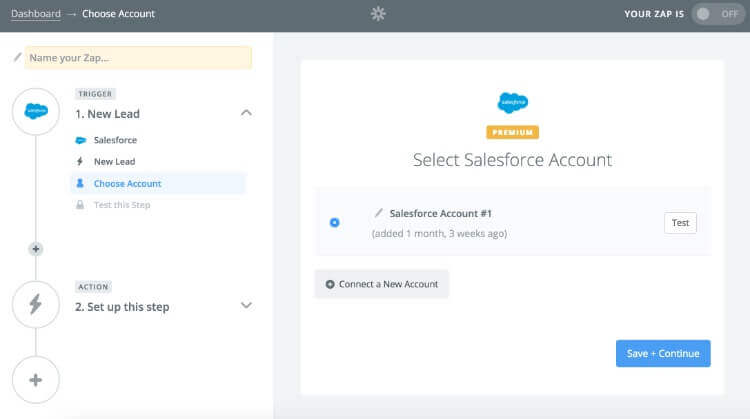Click the lightning bolt icon beside New Lead
The width and height of the screenshot is (750, 419).
pyautogui.click(x=80, y=162)
